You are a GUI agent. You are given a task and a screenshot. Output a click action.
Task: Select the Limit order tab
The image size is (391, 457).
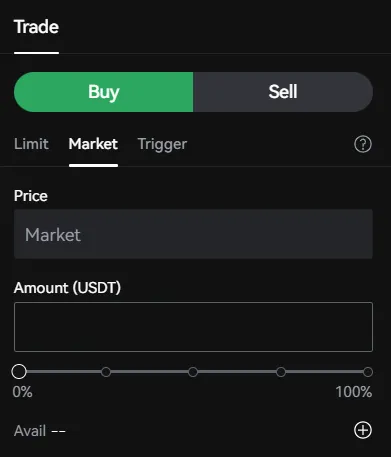31,144
